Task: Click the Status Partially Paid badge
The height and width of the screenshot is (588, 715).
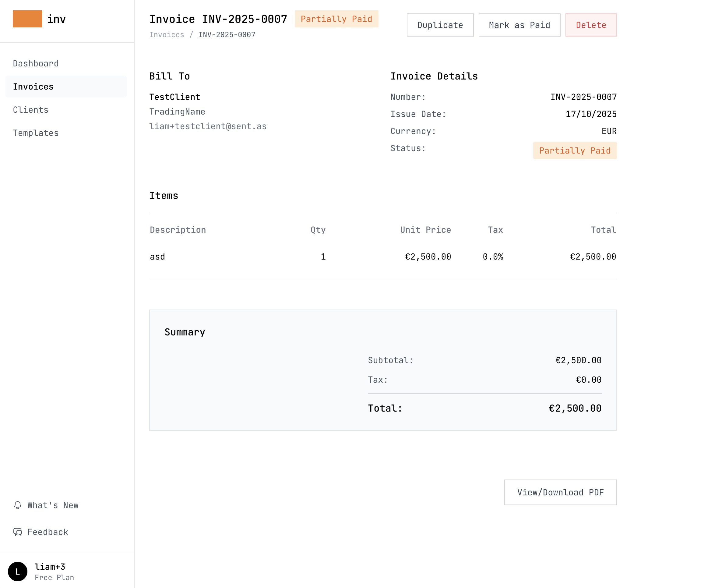Action: coord(575,151)
